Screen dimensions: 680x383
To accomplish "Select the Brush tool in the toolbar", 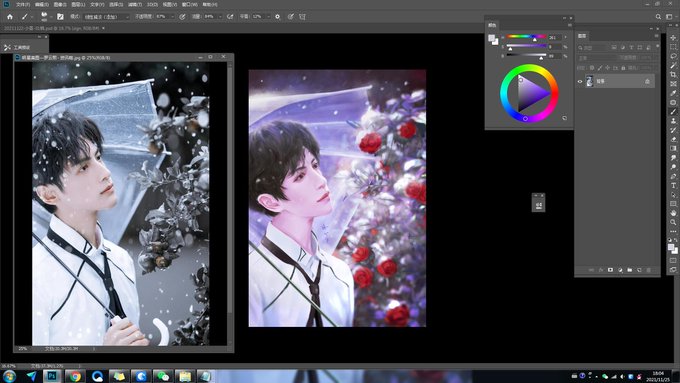I will click(x=673, y=111).
